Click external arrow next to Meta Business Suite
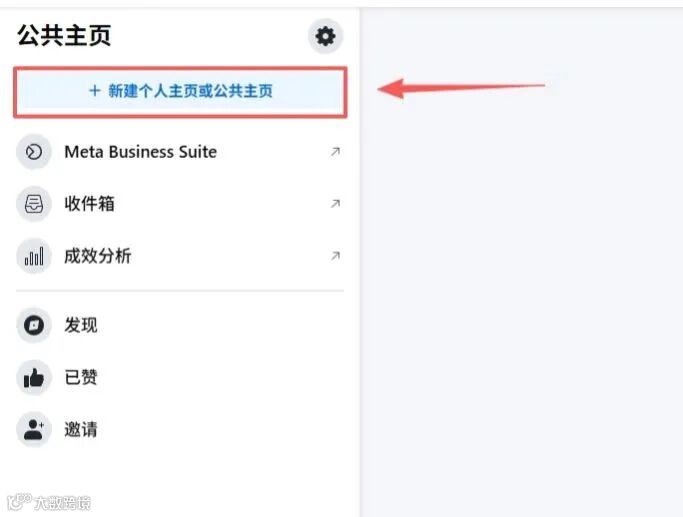 click(x=335, y=152)
